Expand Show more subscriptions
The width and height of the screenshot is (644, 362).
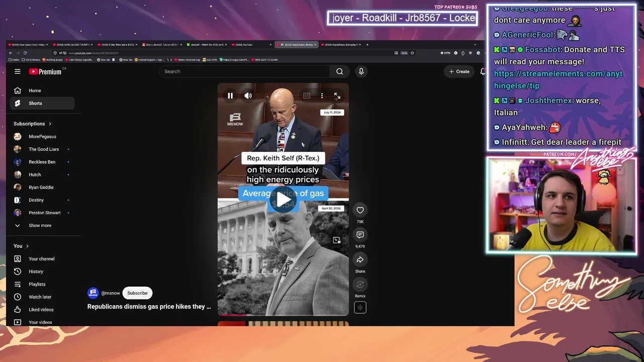(40, 226)
